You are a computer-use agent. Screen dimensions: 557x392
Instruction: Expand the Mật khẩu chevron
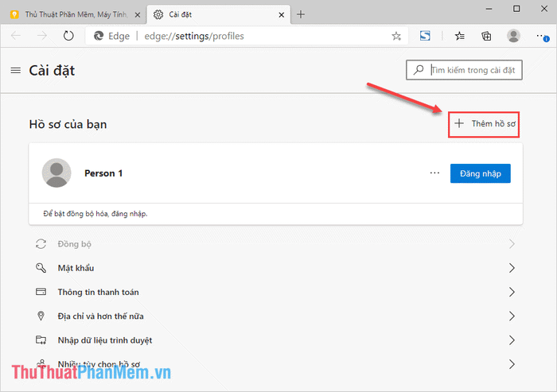point(512,268)
